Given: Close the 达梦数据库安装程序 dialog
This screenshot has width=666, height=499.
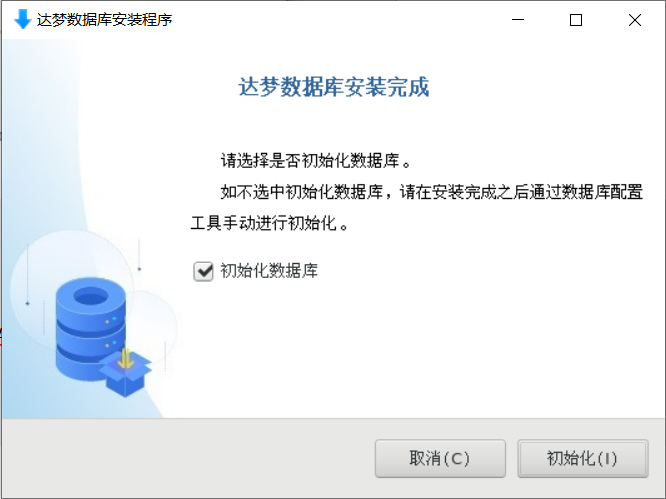Looking at the screenshot, I should pyautogui.click(x=635, y=20).
